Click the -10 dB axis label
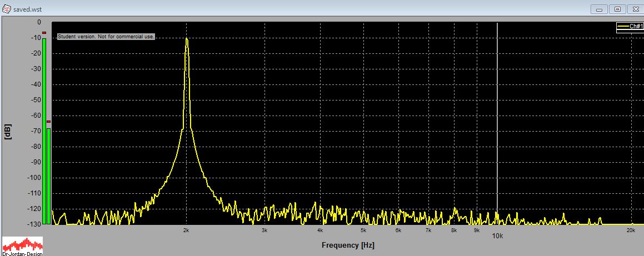Viewport: 644px width, 256px height. click(35, 38)
